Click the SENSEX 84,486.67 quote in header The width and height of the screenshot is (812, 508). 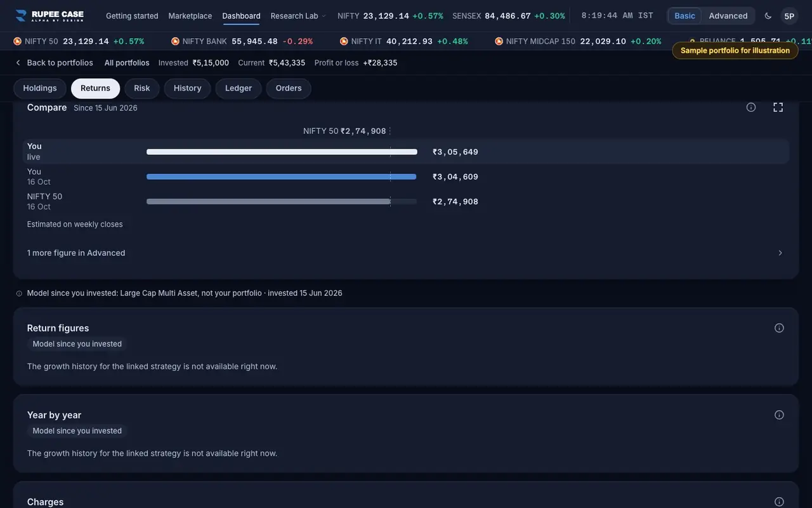click(x=509, y=16)
